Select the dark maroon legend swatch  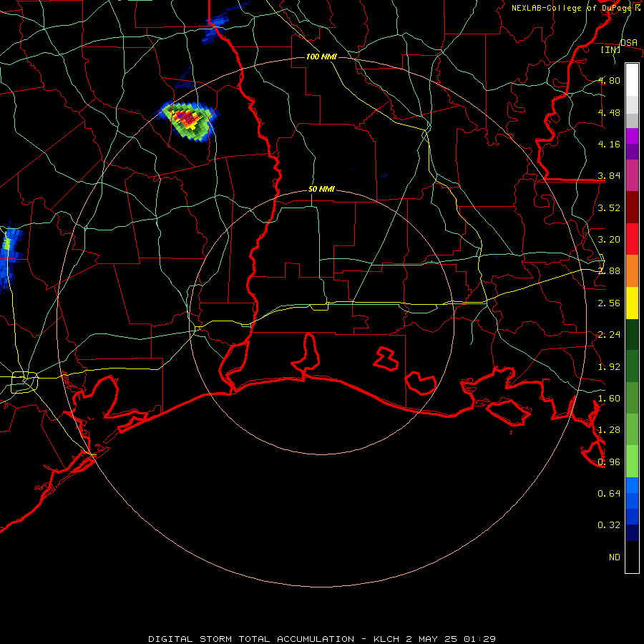tap(632, 208)
